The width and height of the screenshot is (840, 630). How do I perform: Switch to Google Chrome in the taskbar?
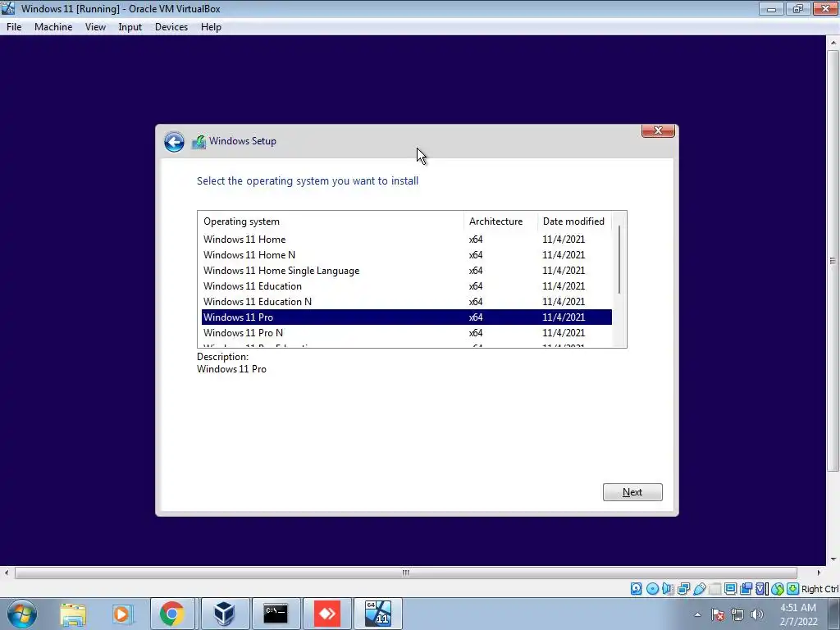172,614
